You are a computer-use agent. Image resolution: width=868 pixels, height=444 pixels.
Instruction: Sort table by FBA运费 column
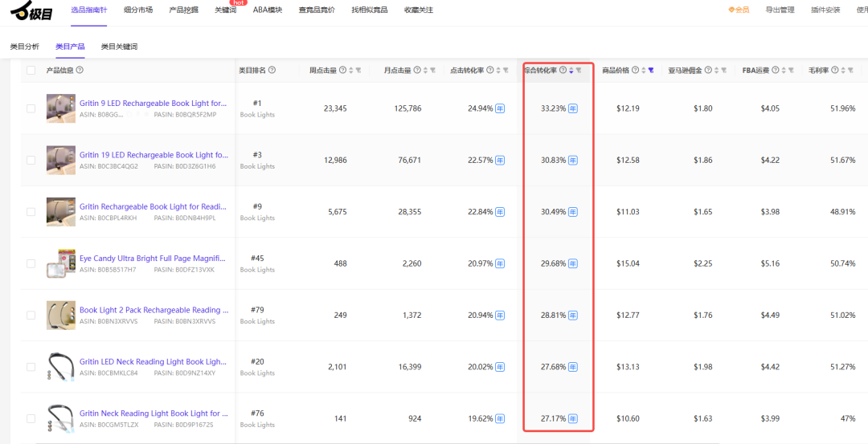pyautogui.click(x=784, y=70)
